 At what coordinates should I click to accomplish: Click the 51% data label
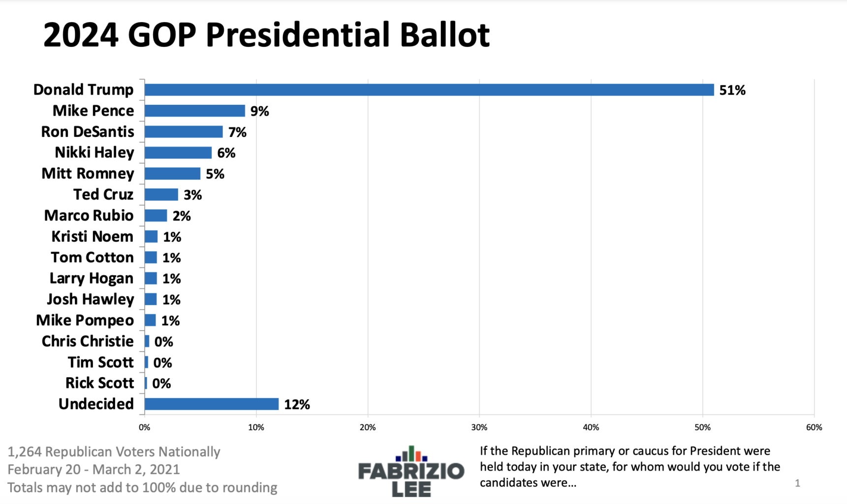click(x=732, y=90)
